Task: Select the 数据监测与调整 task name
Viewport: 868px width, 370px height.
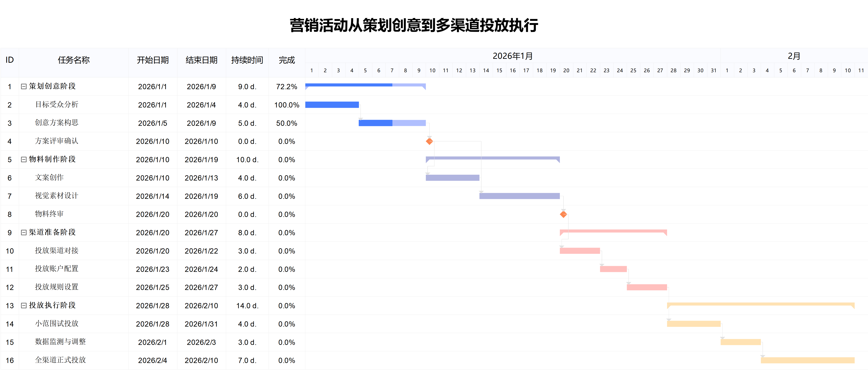Action: point(60,342)
